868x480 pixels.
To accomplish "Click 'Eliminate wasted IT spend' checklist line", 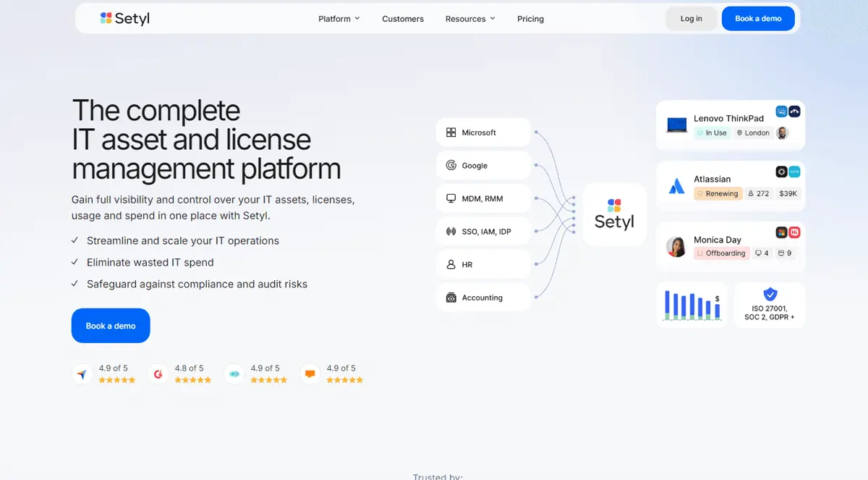I will click(150, 262).
